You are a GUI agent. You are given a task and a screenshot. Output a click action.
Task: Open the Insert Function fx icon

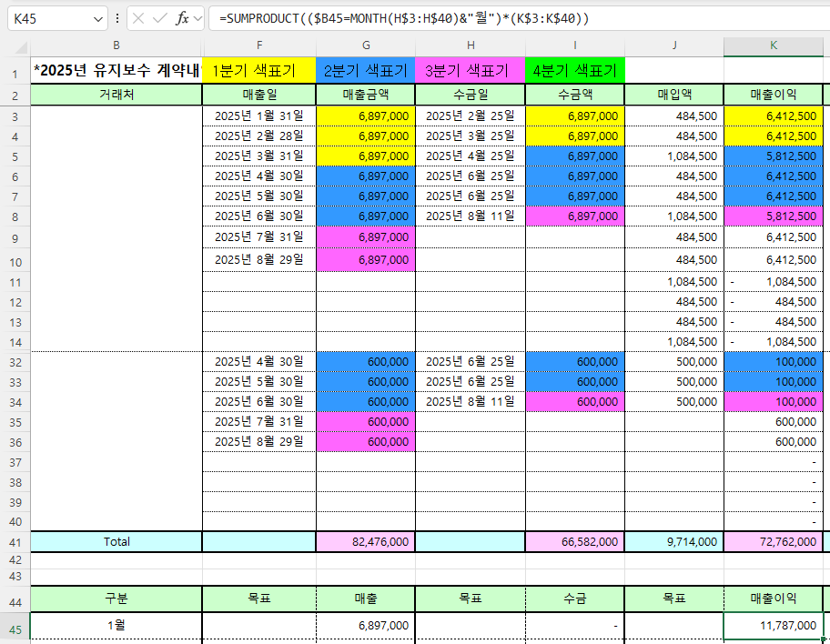182,18
